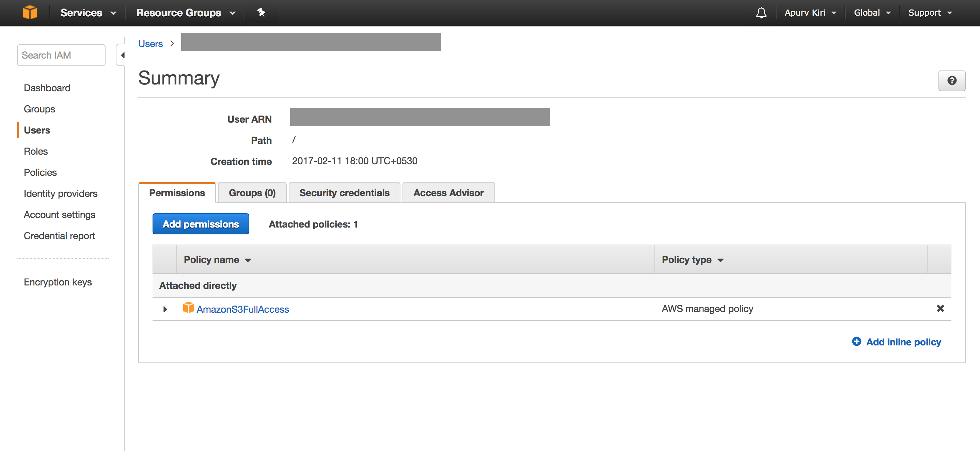This screenshot has height=451, width=980.
Task: Click the pin shortcut icon in top bar
Action: [x=261, y=13]
